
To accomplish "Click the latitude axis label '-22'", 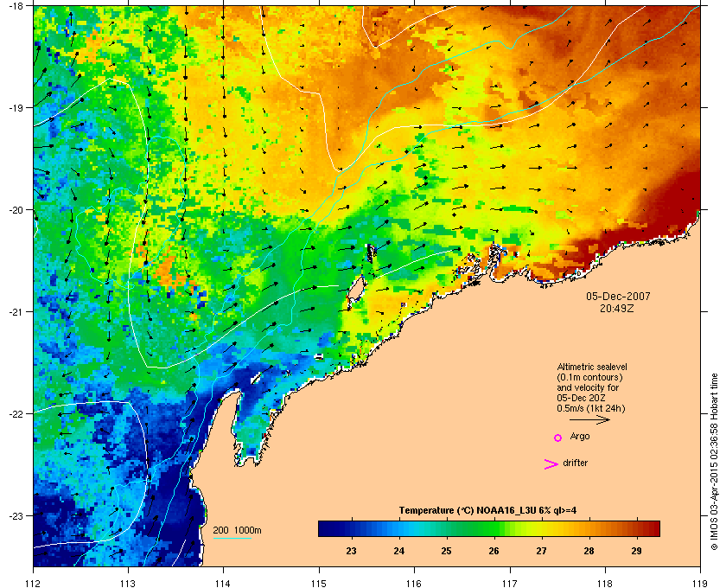I will click(x=16, y=414).
